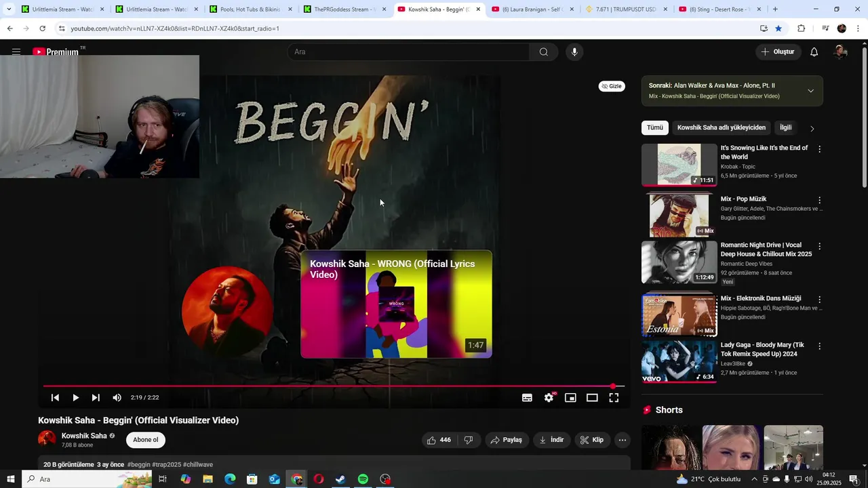Open Windows Start menu
The height and width of the screenshot is (488, 868).
click(x=11, y=479)
